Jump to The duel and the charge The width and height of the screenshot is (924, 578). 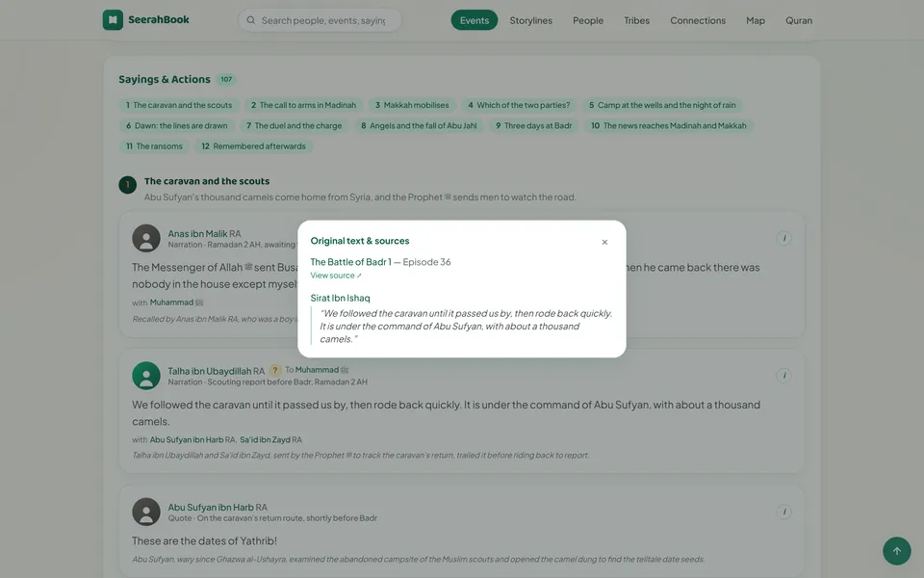pyautogui.click(x=295, y=125)
